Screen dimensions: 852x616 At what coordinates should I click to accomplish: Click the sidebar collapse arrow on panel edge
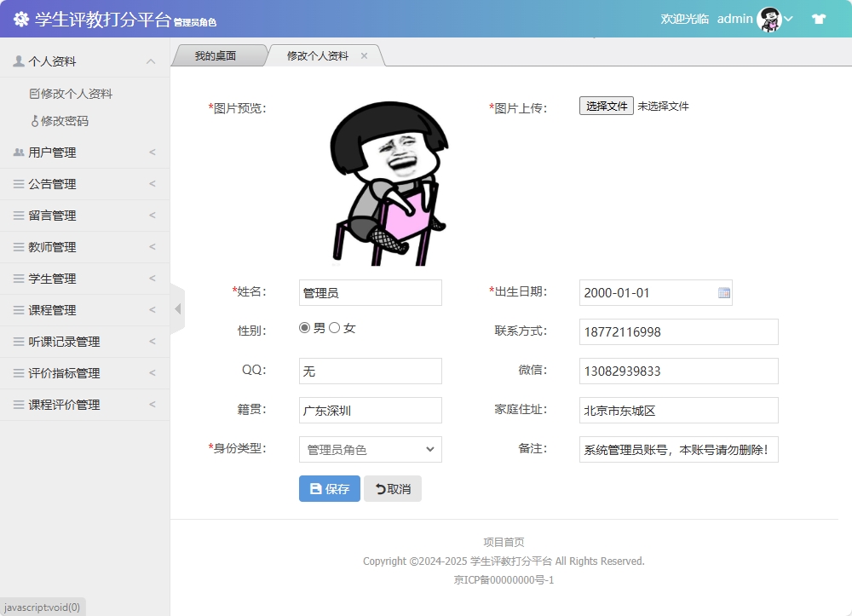click(x=176, y=308)
